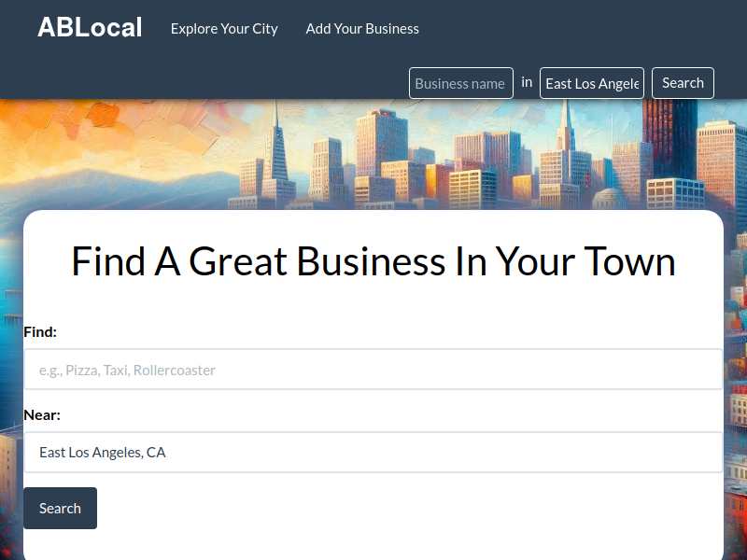
Task: Open Add Your Business page
Action: pos(362,29)
